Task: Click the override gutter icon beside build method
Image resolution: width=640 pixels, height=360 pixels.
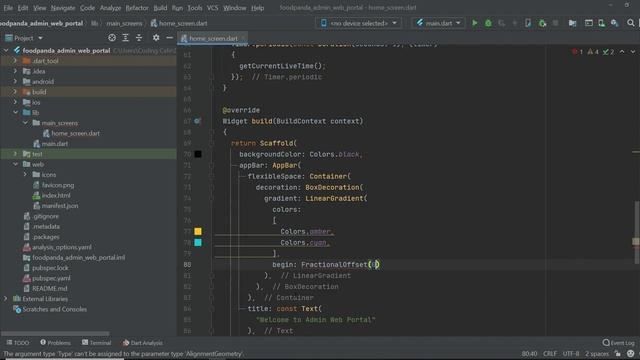Action: tap(197, 121)
